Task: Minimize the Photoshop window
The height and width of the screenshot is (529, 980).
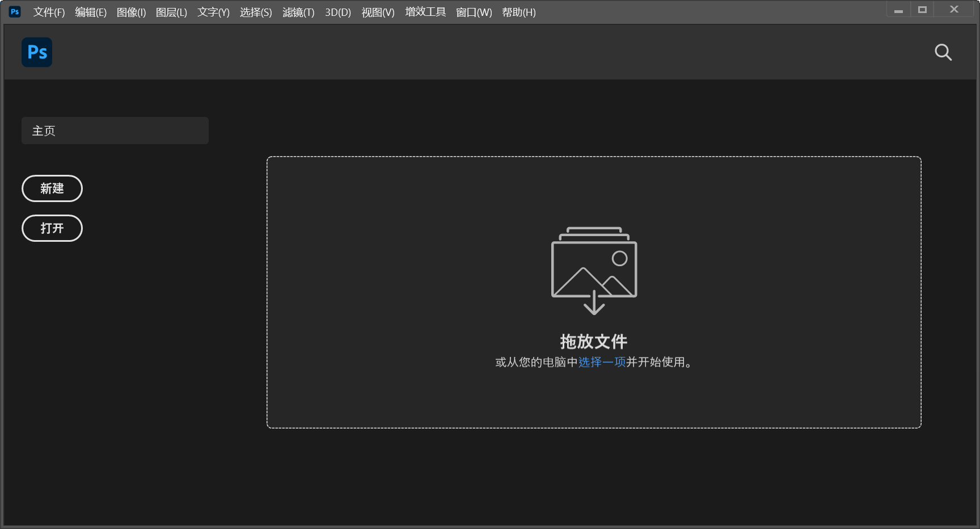Action: [x=898, y=10]
